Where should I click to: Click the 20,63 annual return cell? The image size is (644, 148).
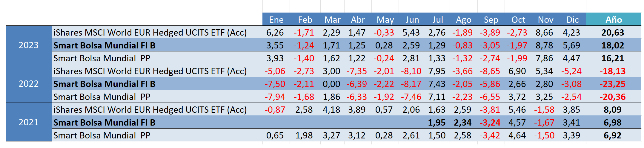tap(613, 33)
